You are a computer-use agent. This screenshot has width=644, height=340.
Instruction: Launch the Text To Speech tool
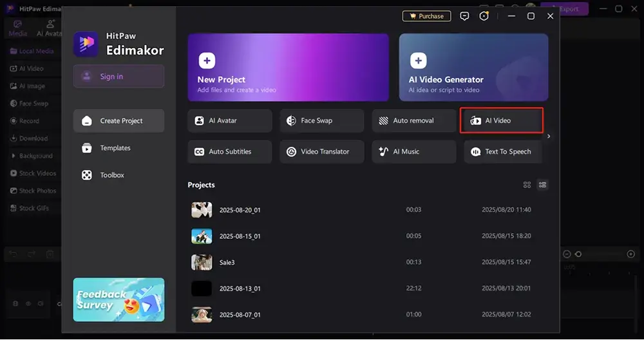[504, 152]
